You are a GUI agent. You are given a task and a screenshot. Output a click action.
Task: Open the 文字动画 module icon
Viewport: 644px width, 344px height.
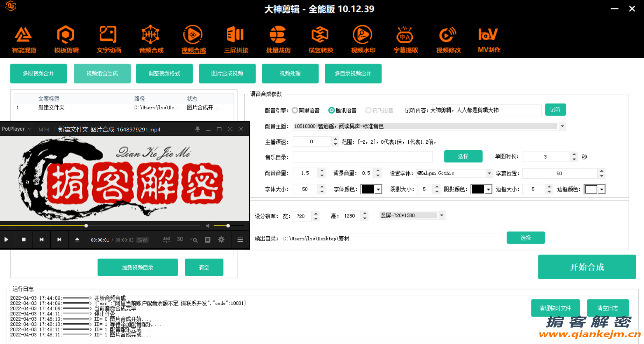[109, 39]
